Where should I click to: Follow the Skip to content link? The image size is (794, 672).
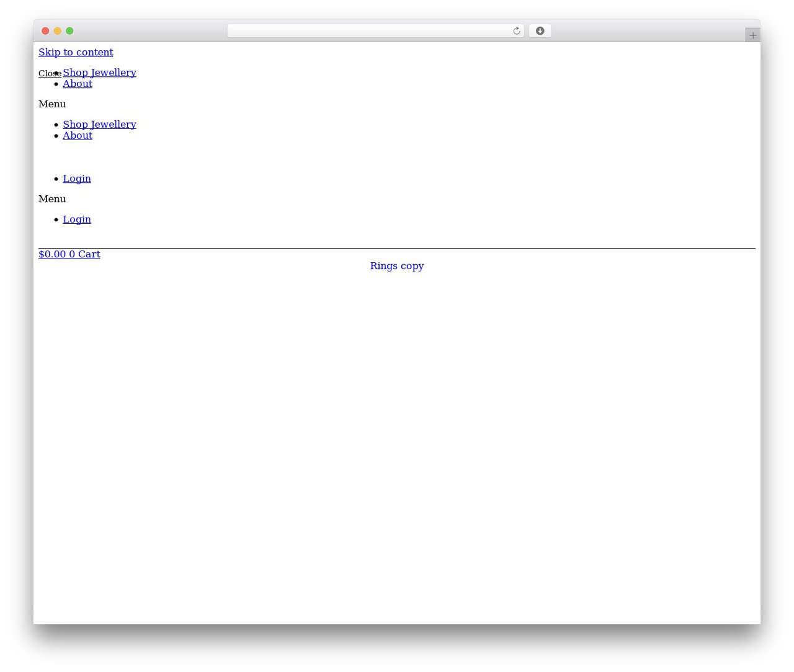[x=76, y=52]
